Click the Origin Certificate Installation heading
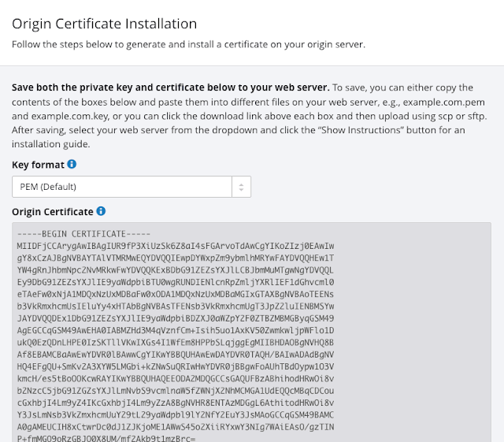Screen dimensions: 504x442 104,24
